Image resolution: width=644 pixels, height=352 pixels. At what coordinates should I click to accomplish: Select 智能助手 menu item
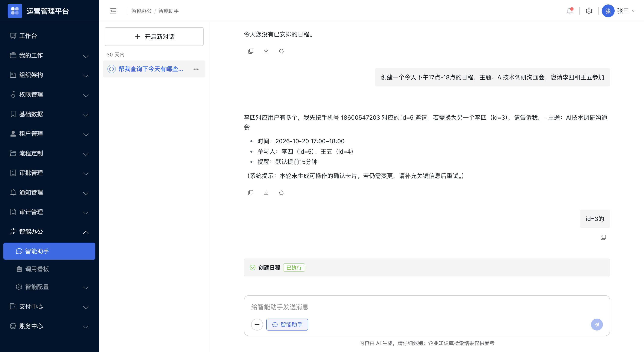(49, 251)
